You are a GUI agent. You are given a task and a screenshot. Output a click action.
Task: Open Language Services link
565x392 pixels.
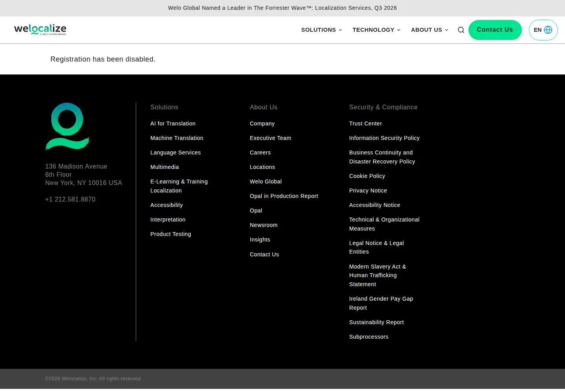175,152
